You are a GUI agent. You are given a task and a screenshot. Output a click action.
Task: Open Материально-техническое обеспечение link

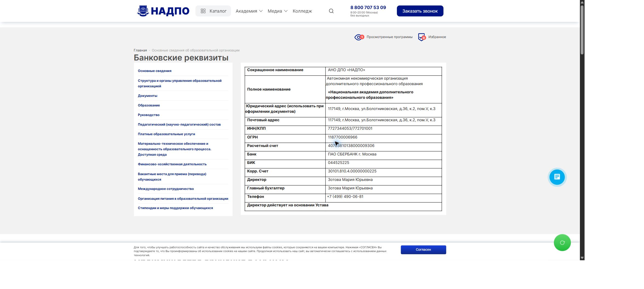click(x=174, y=149)
